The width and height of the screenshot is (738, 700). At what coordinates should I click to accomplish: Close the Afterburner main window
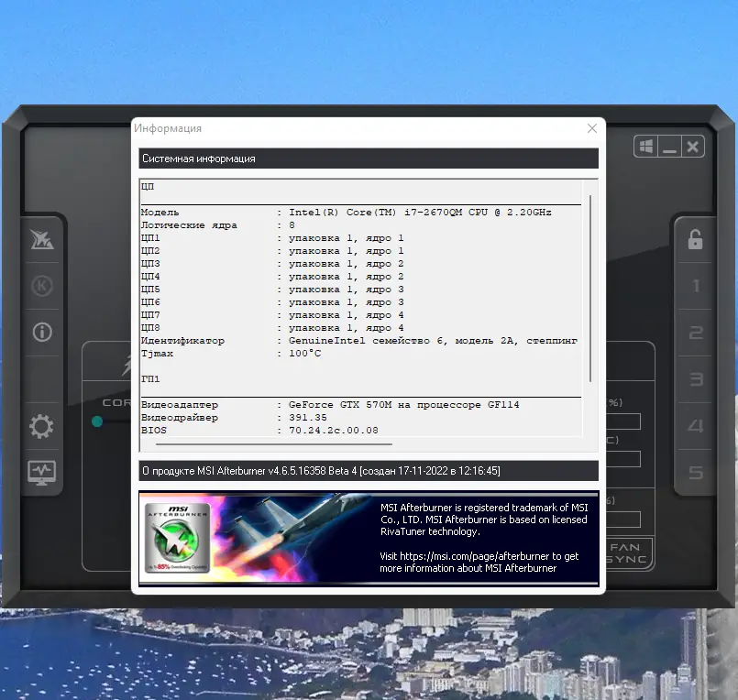tap(692, 146)
